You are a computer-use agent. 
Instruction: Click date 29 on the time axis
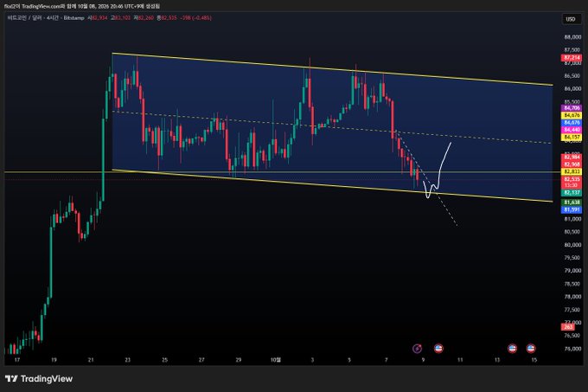coord(239,360)
